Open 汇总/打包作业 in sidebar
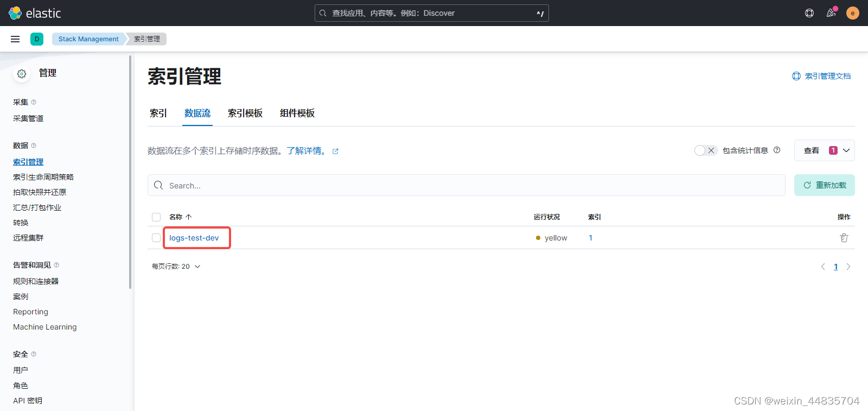Screen dimensions: 868x411 point(37,207)
